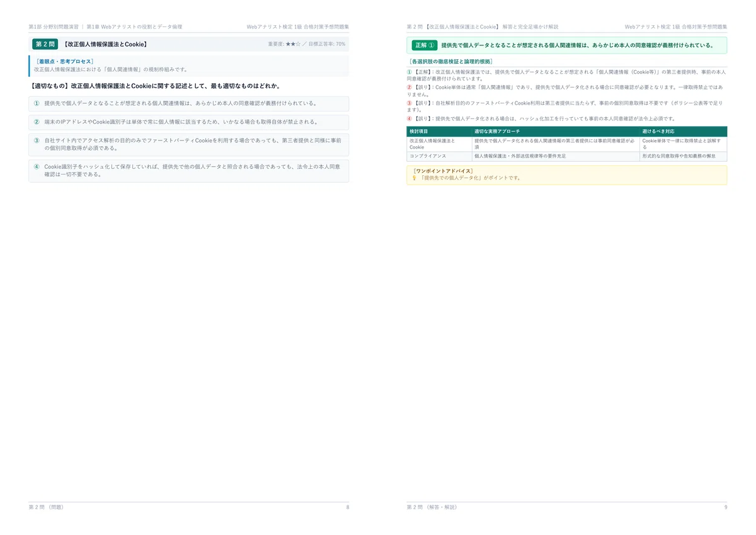Click the circled ② marker of the IPアドレス option
Viewport: 756px width, 535px height.
point(37,122)
